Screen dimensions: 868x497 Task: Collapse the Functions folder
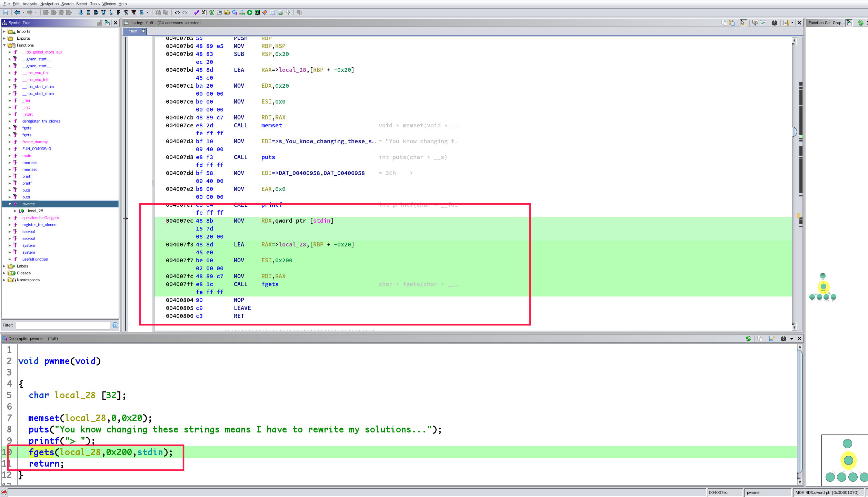[x=4, y=45]
